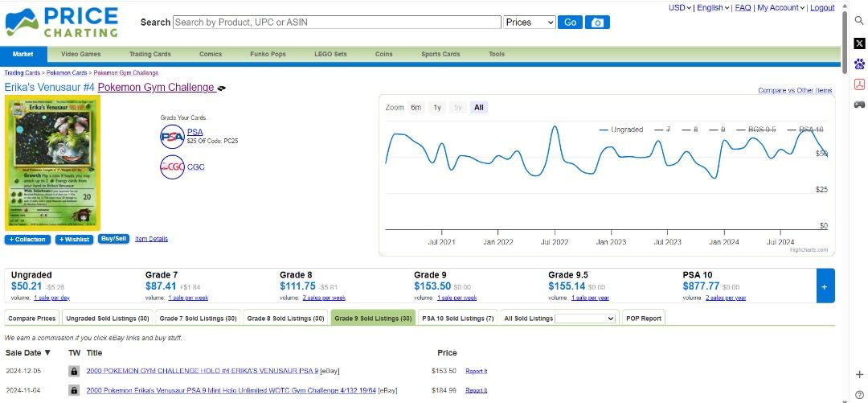Screen dimensions: 868x403
Task: Open the USD currency dropdown
Action: [x=680, y=8]
